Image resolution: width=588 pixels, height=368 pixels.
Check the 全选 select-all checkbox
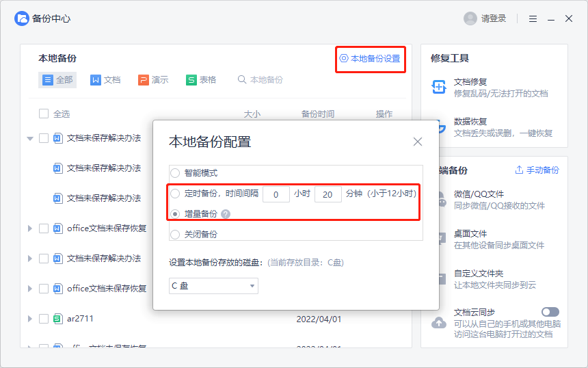point(44,114)
